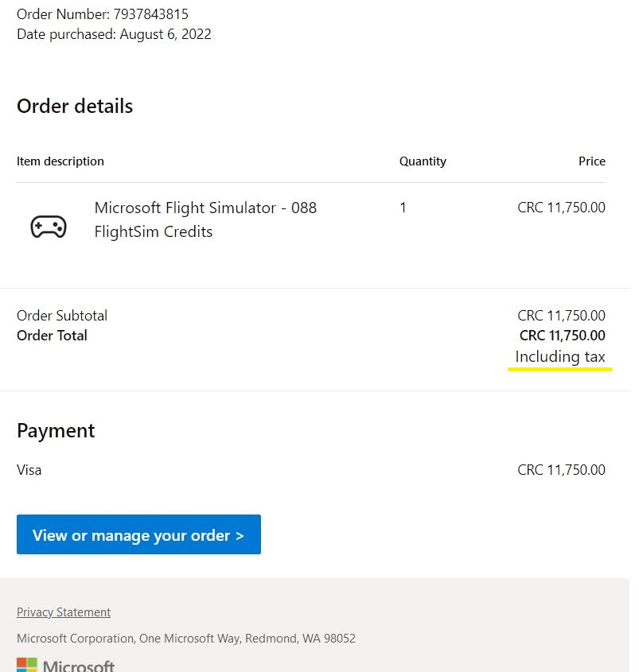Click the item price CRC 11,750.00
Viewport: 639px width, 672px height.
click(x=561, y=208)
